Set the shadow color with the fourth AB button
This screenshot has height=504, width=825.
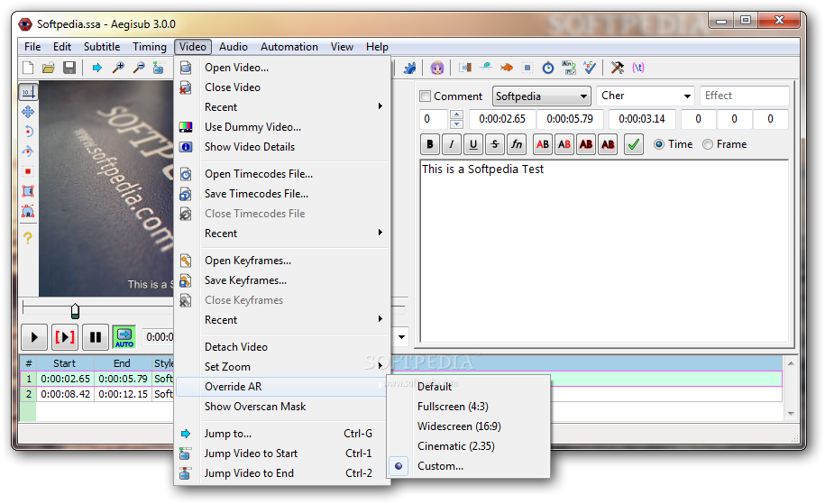(608, 144)
